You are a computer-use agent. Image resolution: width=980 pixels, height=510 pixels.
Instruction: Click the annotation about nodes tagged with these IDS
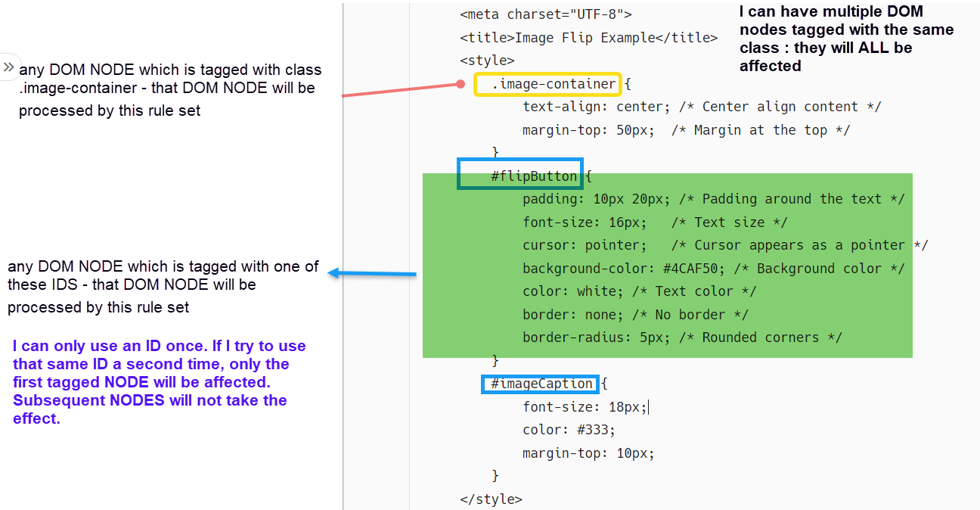click(163, 286)
